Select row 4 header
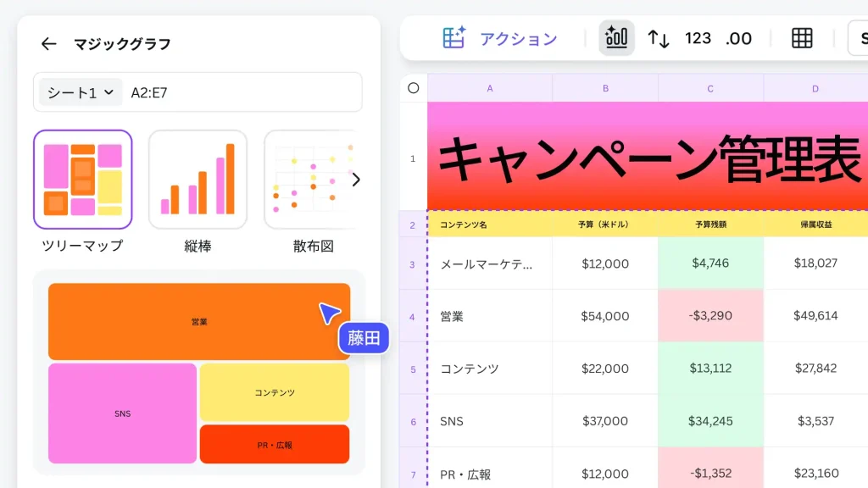The image size is (868, 488). pos(413,316)
